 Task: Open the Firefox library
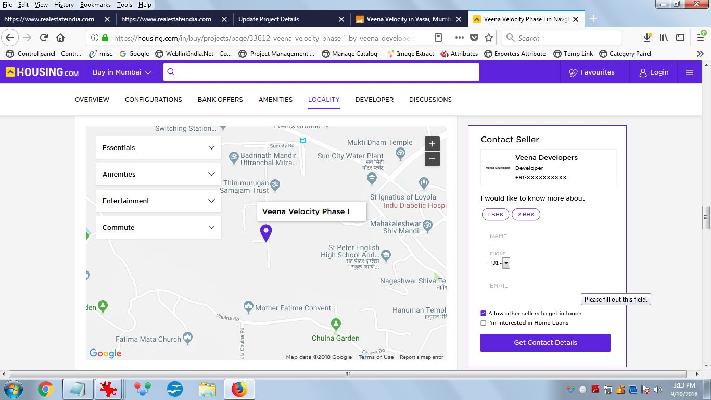(x=663, y=38)
